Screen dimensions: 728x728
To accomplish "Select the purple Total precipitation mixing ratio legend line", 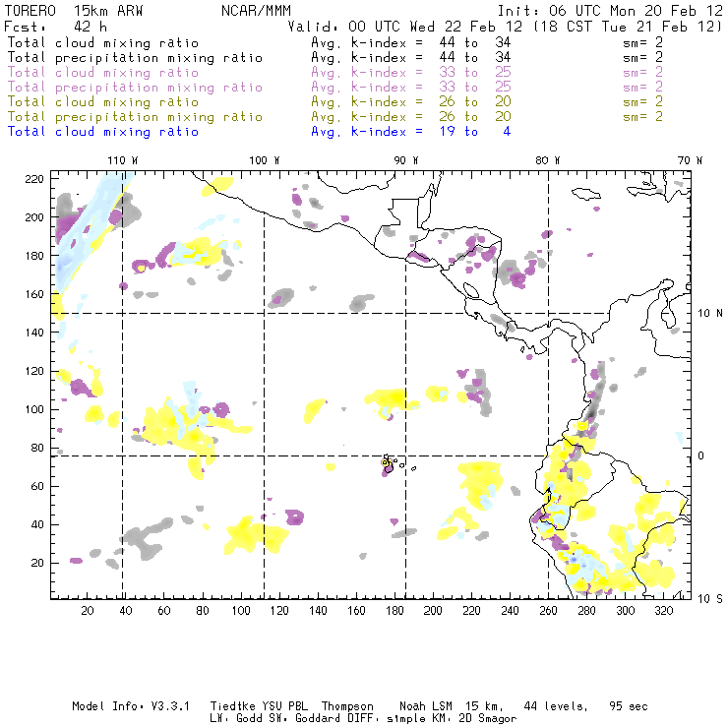I will (135, 88).
